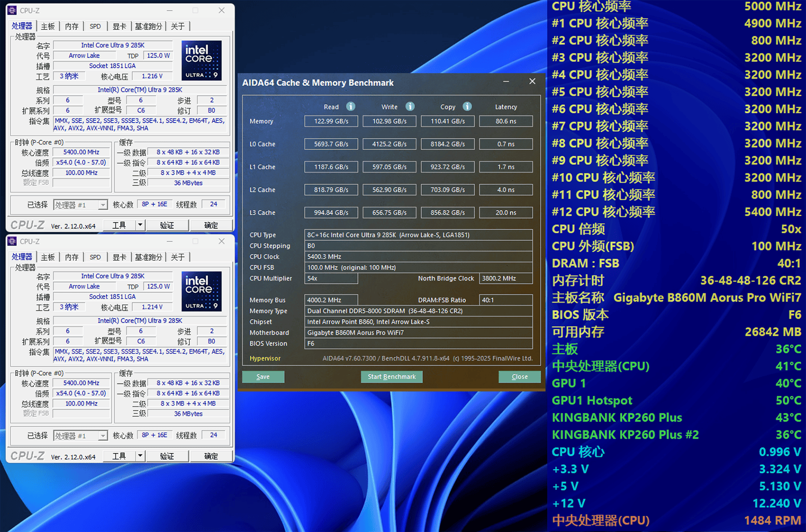
Task: Click 工具 button in upper CPU-Z
Action: (119, 225)
